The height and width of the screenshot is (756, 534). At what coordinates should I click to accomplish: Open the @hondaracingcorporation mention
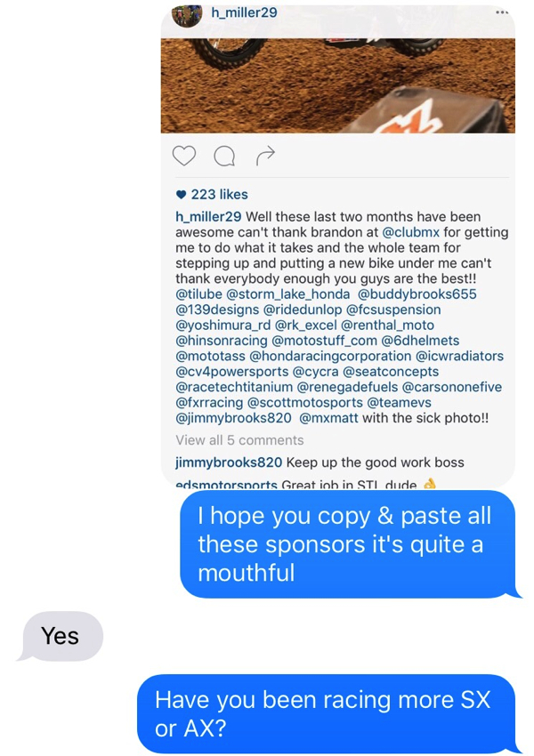[330, 357]
